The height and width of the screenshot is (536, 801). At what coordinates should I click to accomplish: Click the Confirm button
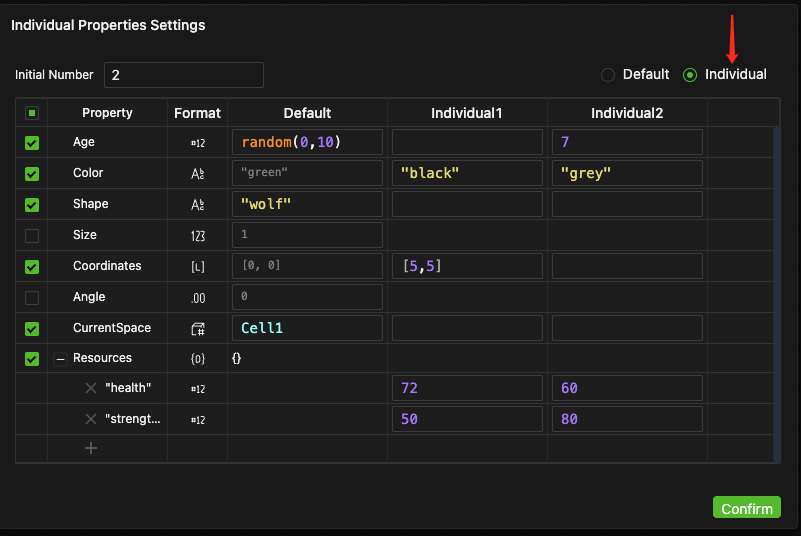[x=746, y=507]
